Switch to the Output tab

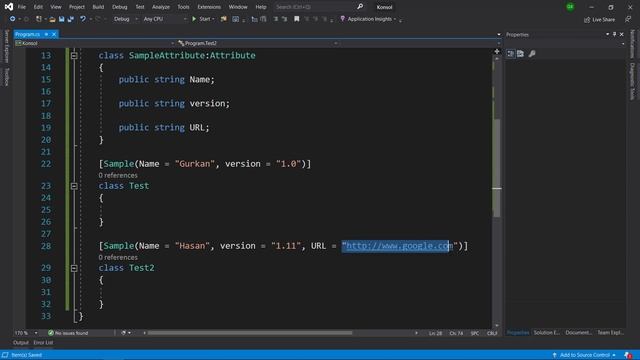pyautogui.click(x=21, y=342)
